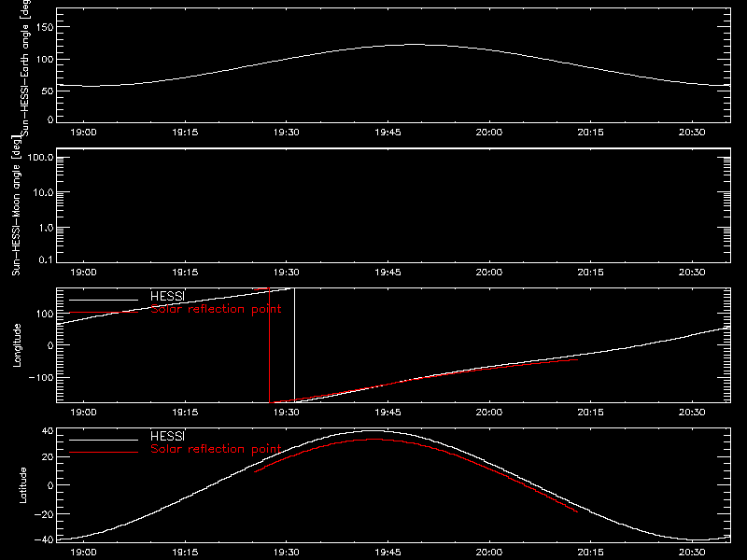Click the 50 tick on Earth angle axis
747x560 pixels.
tap(48, 91)
